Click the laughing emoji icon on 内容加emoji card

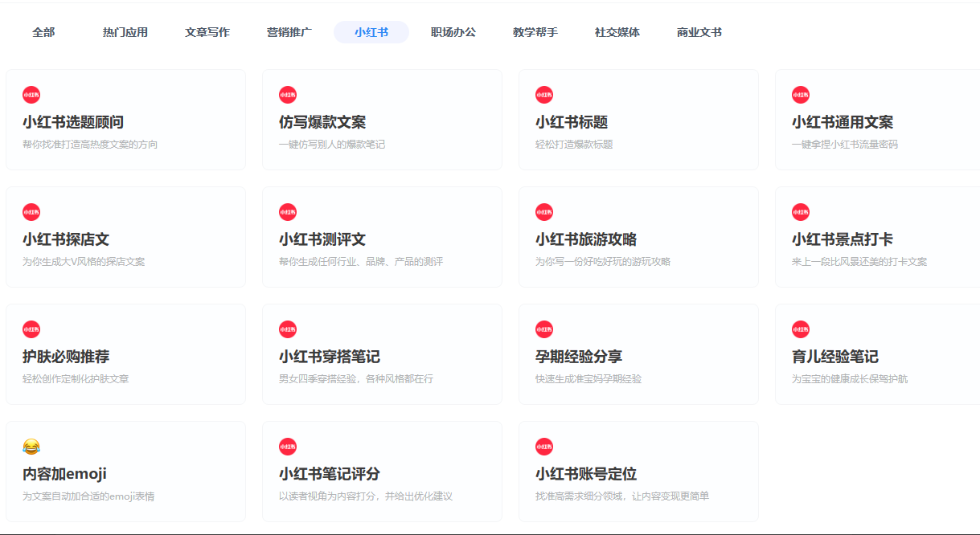point(31,447)
